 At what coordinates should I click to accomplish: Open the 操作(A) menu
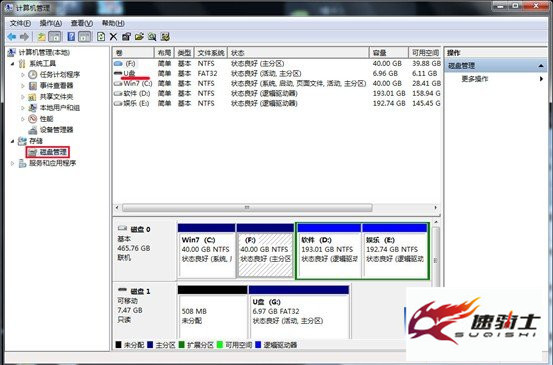coord(51,23)
